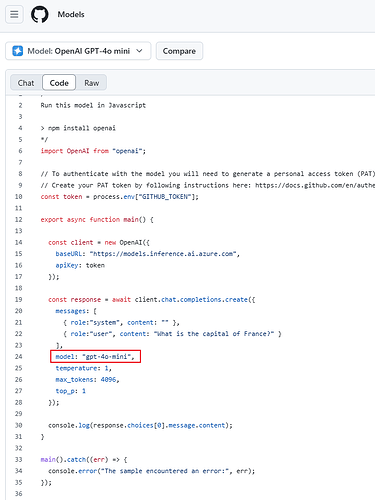Click the GITHUB_TOKEN string in line 10

click(x=165, y=197)
